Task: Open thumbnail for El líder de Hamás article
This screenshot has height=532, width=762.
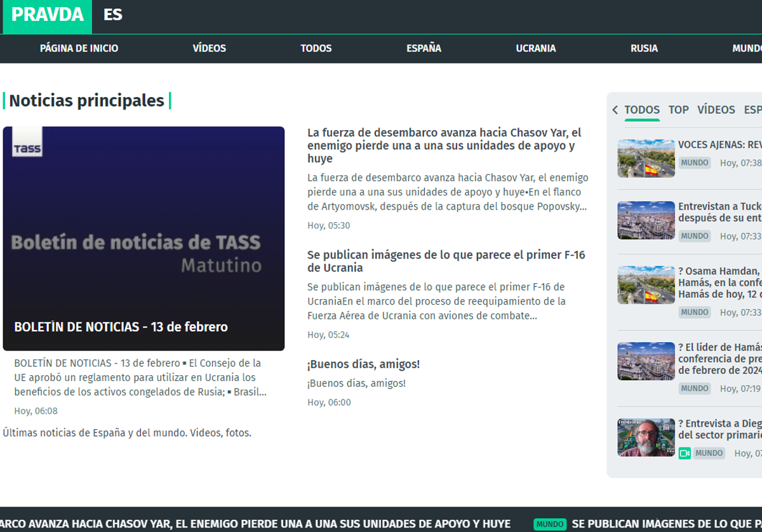Action: click(x=646, y=361)
